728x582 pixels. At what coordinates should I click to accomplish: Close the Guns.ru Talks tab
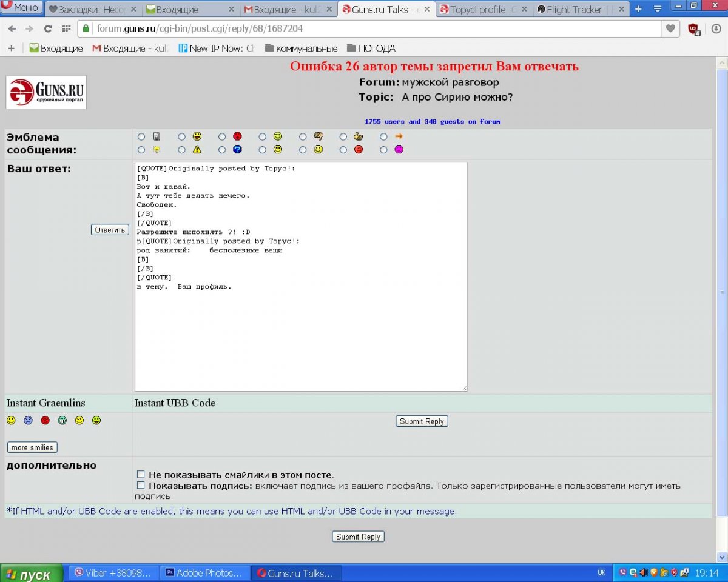pyautogui.click(x=426, y=9)
